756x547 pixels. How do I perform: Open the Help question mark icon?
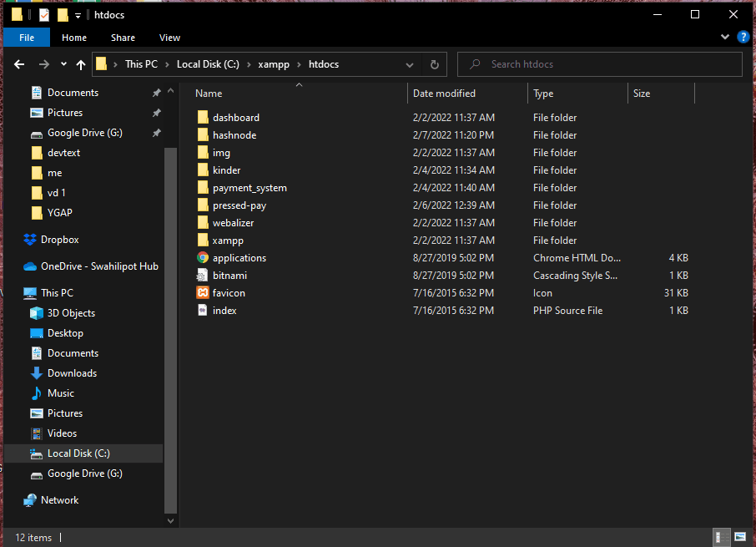click(x=743, y=37)
